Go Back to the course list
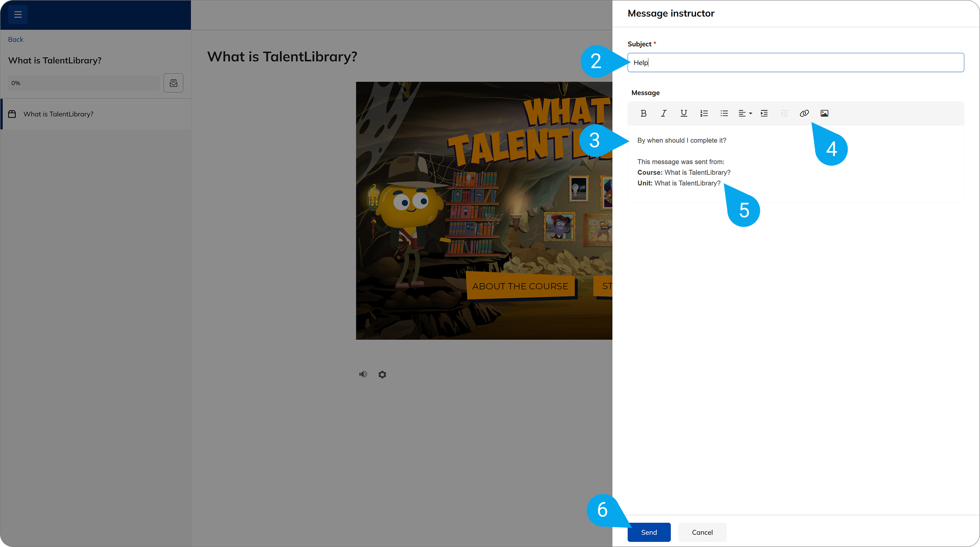Image resolution: width=980 pixels, height=547 pixels. pyautogui.click(x=15, y=39)
